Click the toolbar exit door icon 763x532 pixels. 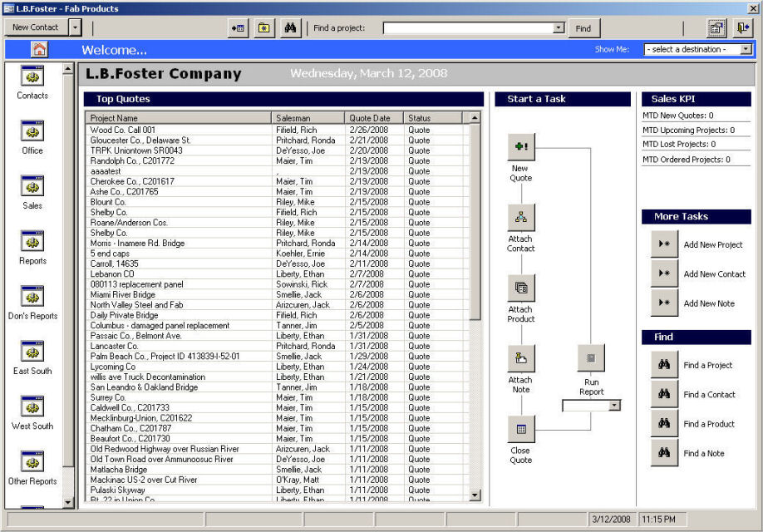coord(743,28)
